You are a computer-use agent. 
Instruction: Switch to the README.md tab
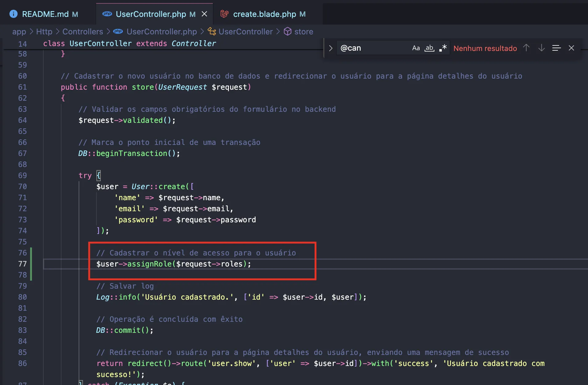click(x=45, y=14)
